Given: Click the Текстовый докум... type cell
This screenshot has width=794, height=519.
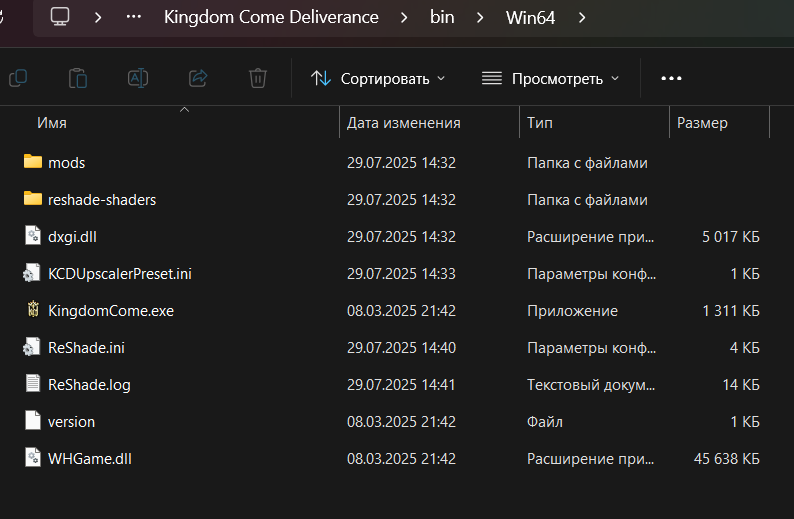Looking at the screenshot, I should (x=591, y=385).
